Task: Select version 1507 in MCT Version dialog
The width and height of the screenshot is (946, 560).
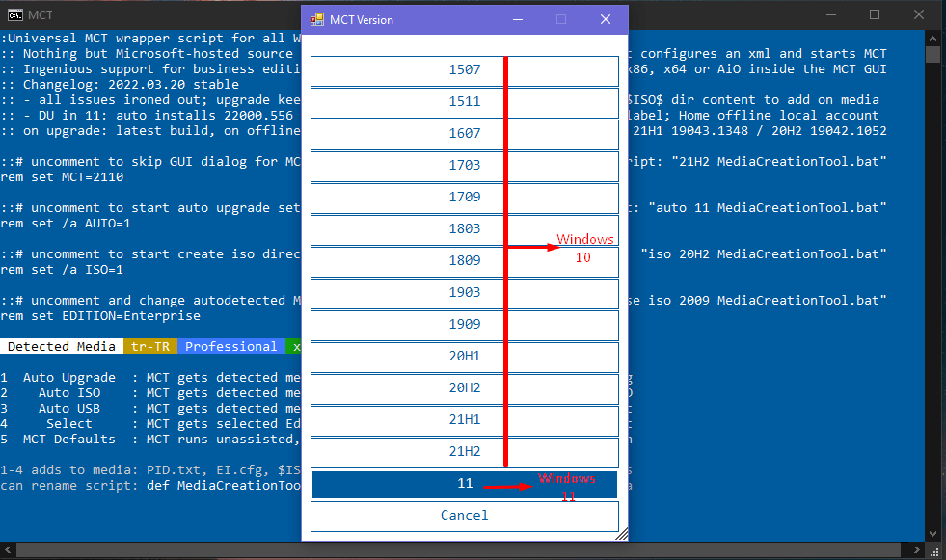Action: (465, 70)
